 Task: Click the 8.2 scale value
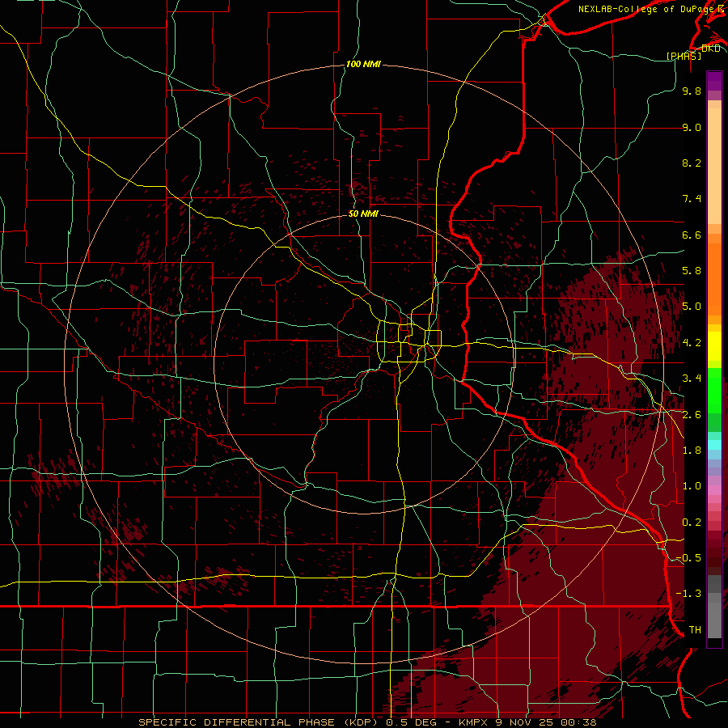coord(692,163)
